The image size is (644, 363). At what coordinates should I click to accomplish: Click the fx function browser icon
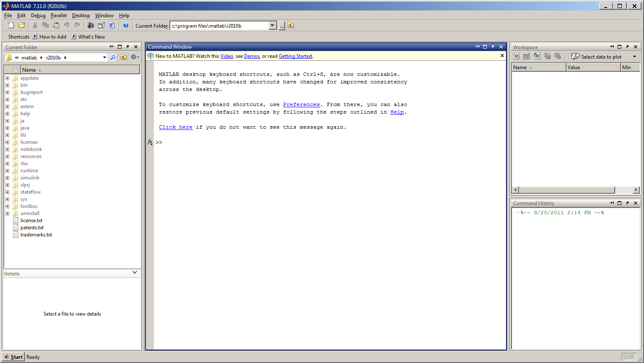(150, 142)
